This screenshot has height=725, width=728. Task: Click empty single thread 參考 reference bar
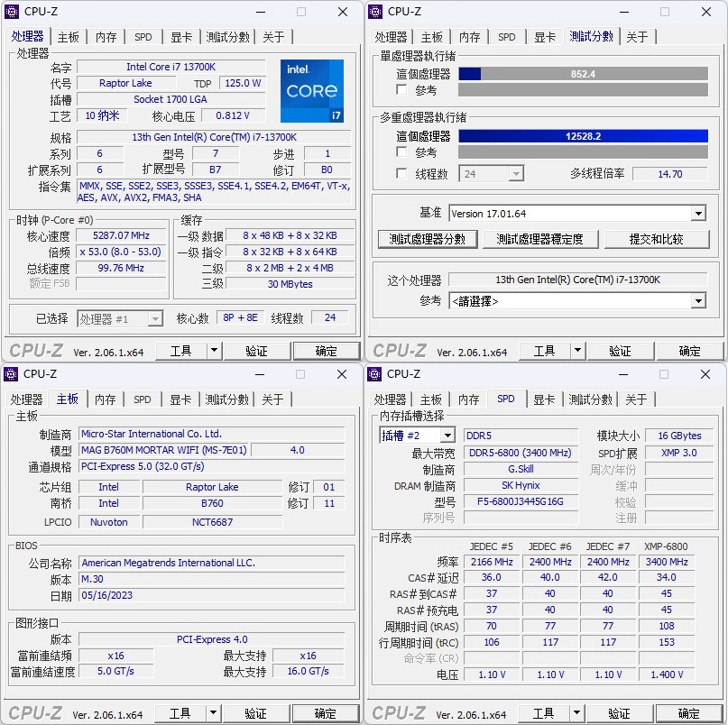(583, 89)
